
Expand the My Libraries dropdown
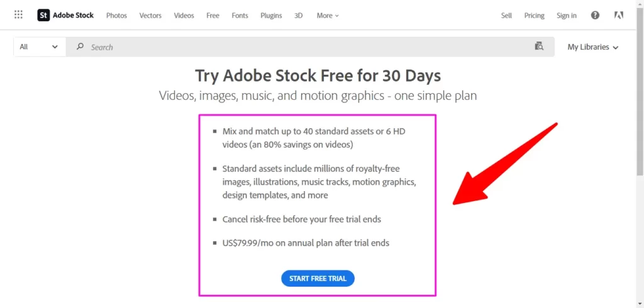(592, 47)
